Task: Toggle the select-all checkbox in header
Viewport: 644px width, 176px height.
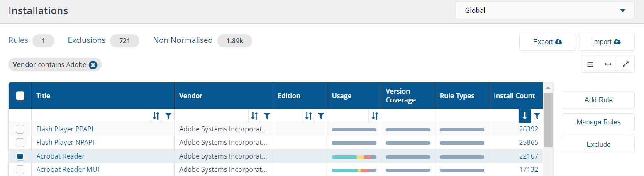Action: (20, 96)
